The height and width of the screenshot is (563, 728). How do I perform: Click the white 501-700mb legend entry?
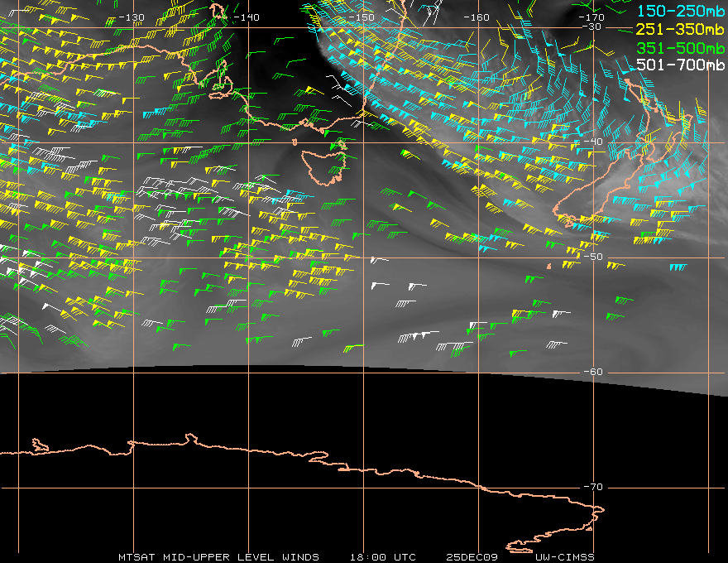pos(680,65)
